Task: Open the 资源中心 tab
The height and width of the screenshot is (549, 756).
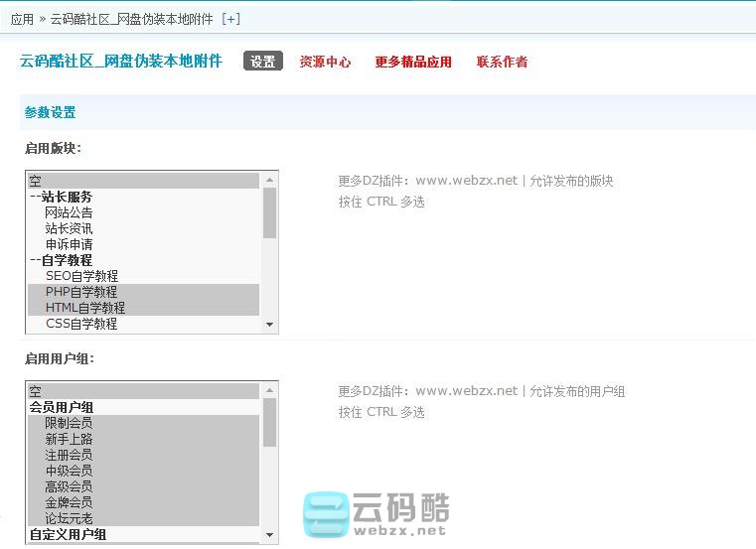Action: click(x=325, y=62)
